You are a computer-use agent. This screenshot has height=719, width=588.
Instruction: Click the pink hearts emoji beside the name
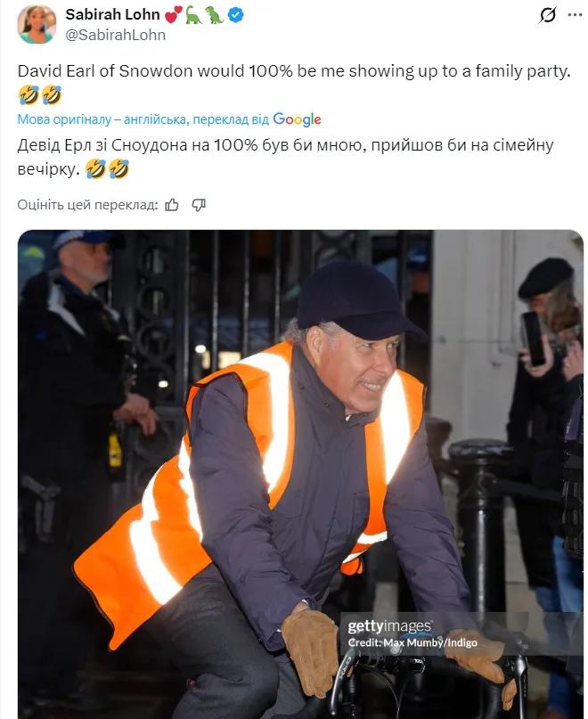point(172,15)
